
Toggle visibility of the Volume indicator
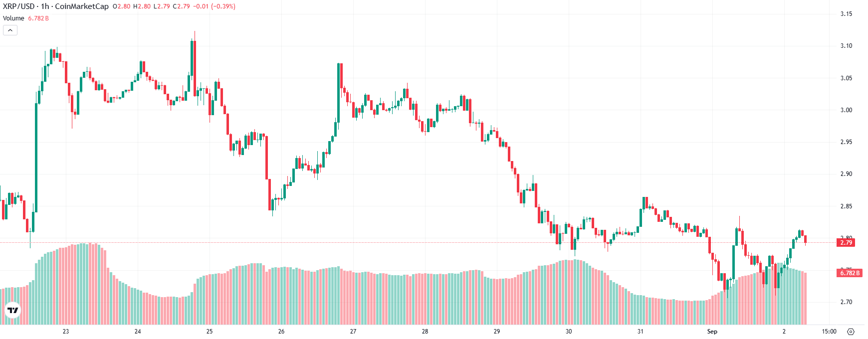(13, 18)
